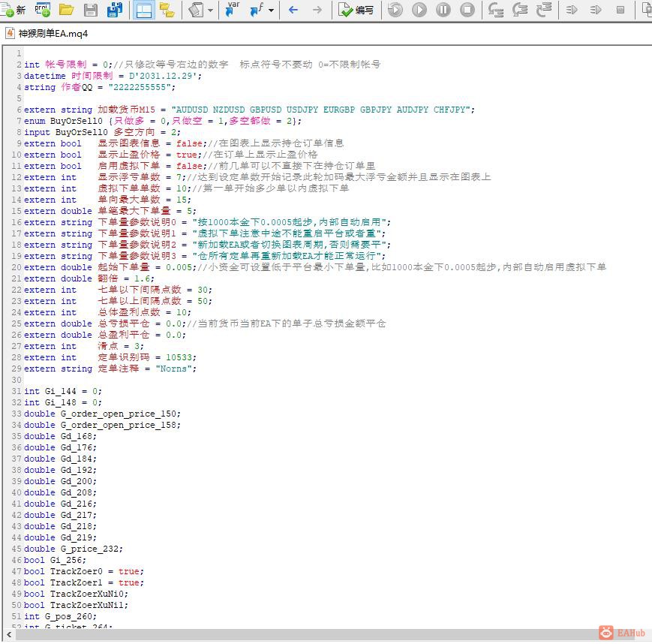Image resolution: width=652 pixels, height=644 pixels.
Task: Click the second start profiling icon
Action: (x=596, y=10)
